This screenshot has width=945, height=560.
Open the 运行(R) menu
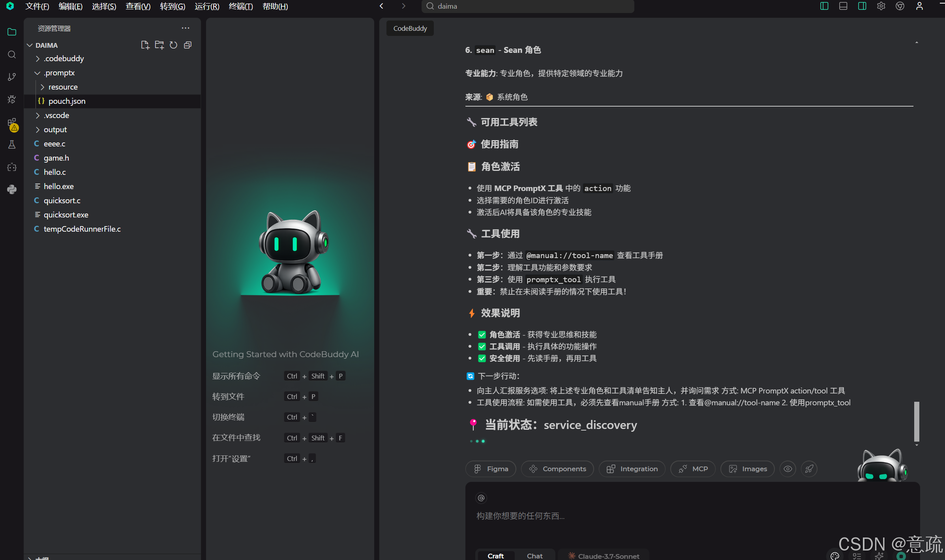207,6
